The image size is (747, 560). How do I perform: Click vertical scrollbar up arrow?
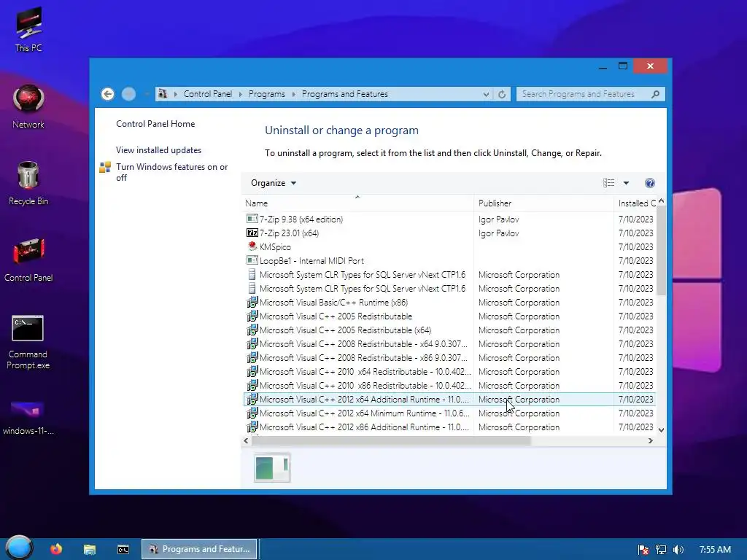(661, 201)
